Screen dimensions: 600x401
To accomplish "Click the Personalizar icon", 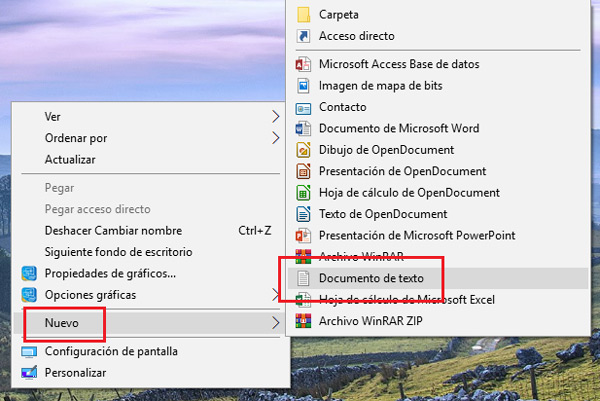I will click(29, 372).
